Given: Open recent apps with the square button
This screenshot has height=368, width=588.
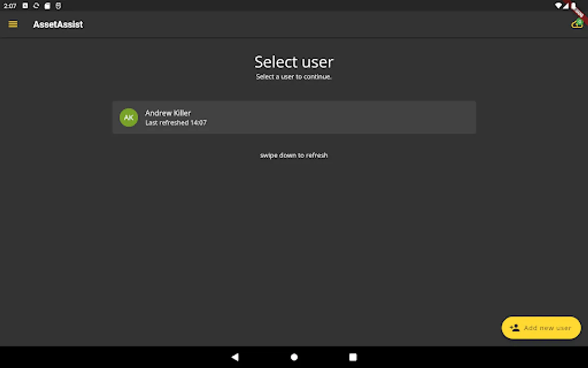Looking at the screenshot, I should (353, 357).
